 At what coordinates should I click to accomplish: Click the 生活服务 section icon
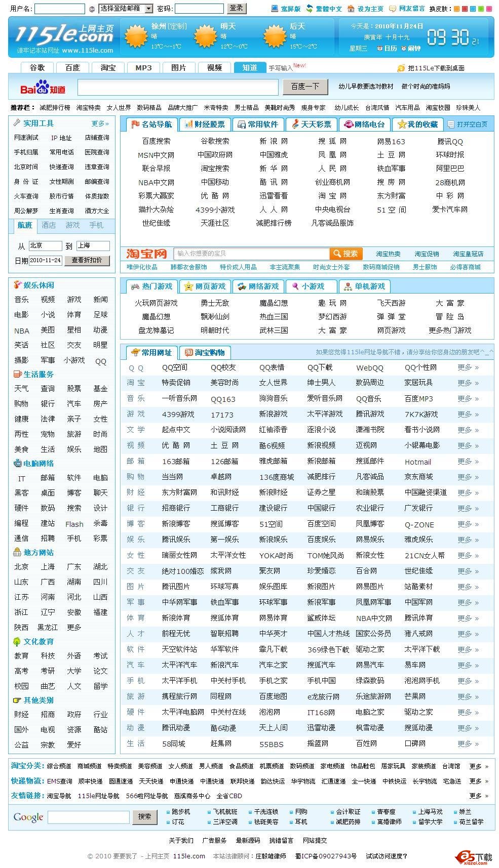(x=18, y=374)
